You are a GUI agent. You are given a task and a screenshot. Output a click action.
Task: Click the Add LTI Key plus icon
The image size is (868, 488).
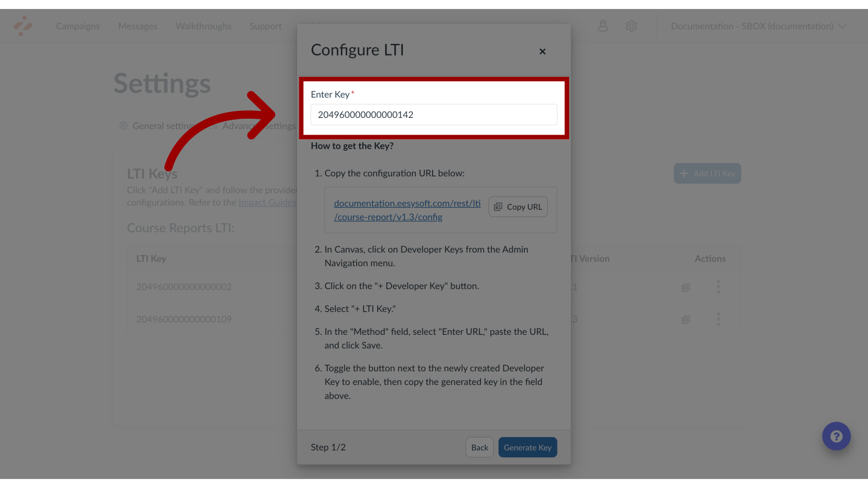click(684, 174)
